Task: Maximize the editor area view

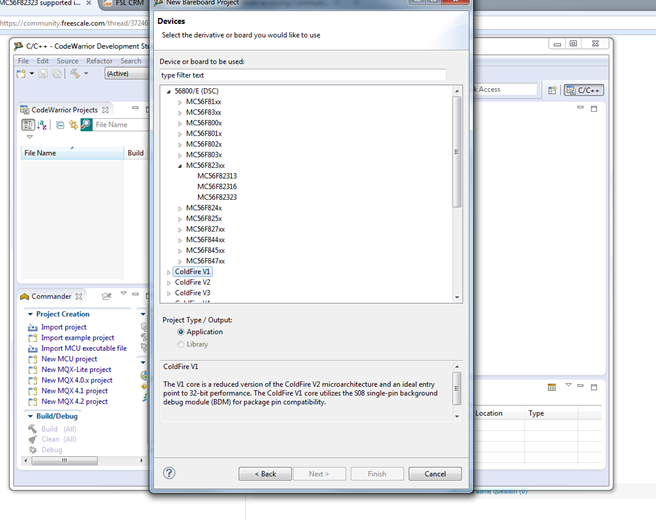Action: (x=594, y=109)
